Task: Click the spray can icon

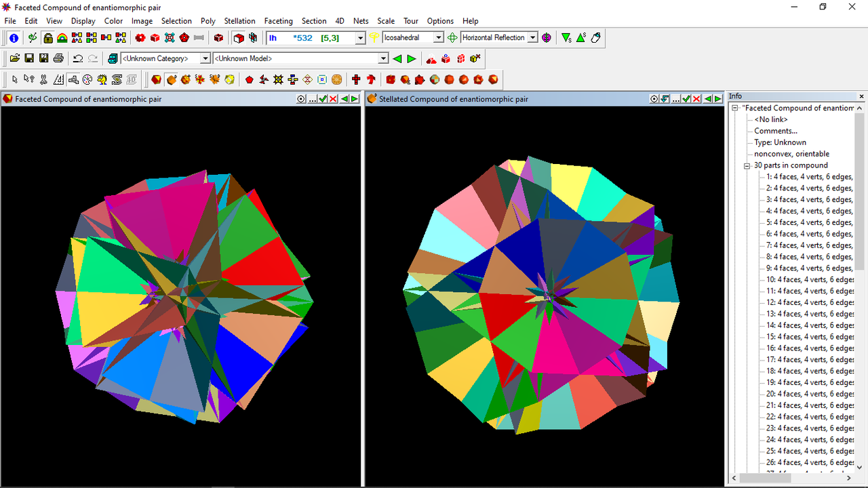Action: pyautogui.click(x=596, y=38)
